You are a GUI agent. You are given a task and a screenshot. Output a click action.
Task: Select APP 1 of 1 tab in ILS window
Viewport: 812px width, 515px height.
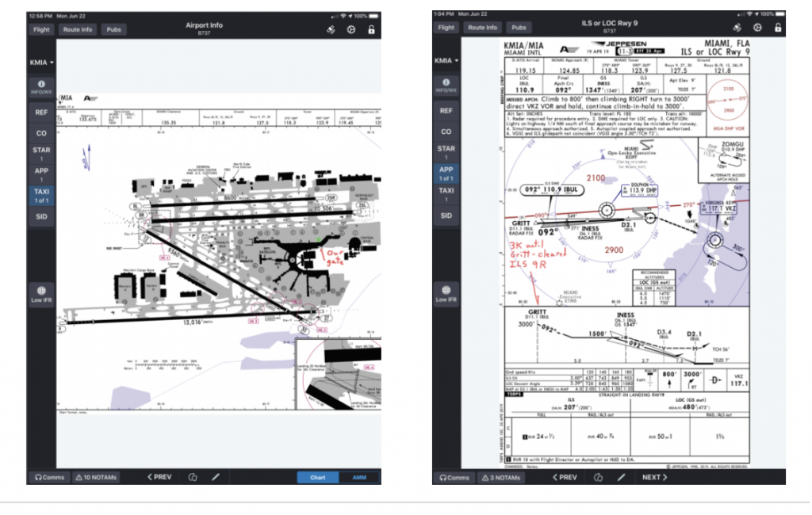point(446,174)
